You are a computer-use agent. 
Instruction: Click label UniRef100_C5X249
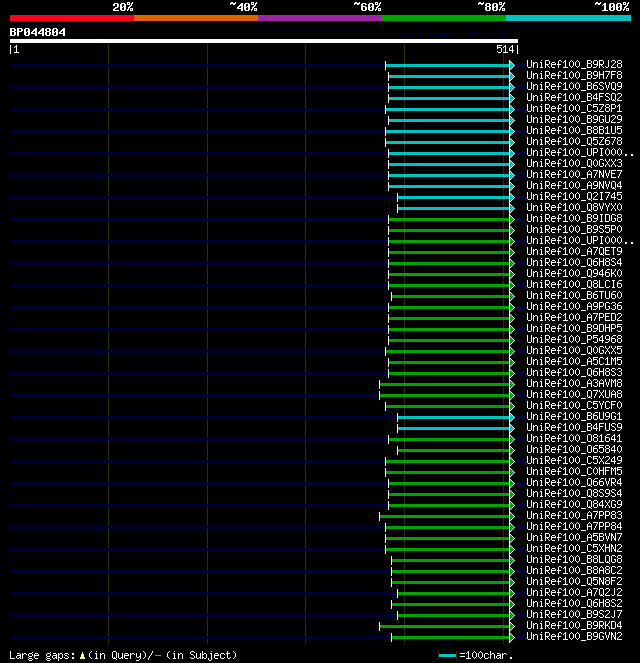tap(574, 460)
